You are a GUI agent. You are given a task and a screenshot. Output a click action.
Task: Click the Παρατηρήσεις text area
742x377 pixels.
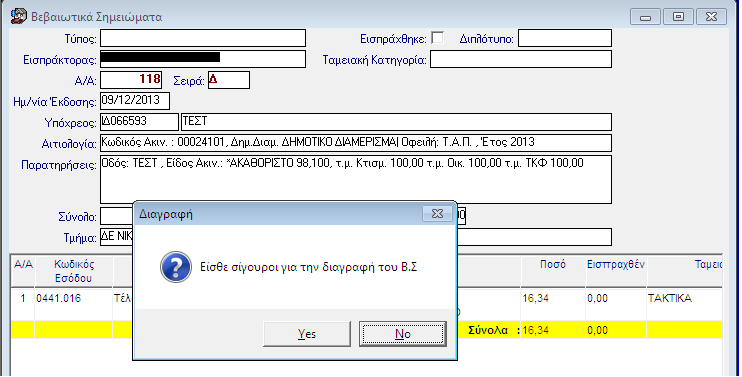pos(356,179)
